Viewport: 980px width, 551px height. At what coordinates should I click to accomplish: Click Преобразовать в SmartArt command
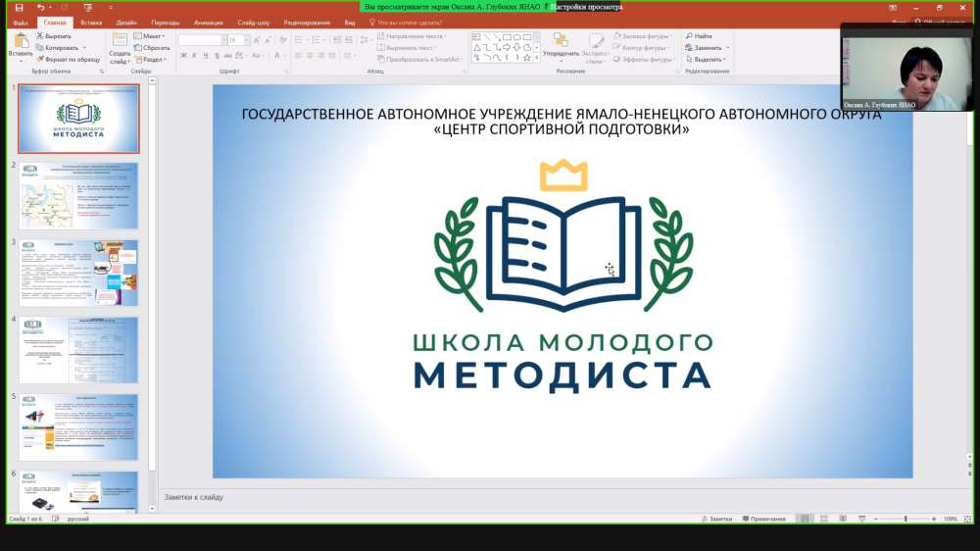click(x=418, y=60)
